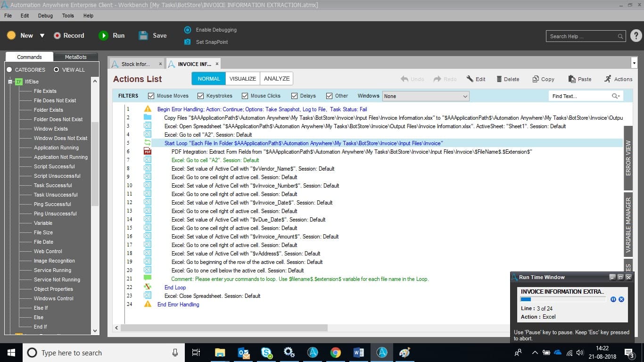644x362 pixels.
Task: Click the New task button
Action: click(x=20, y=35)
